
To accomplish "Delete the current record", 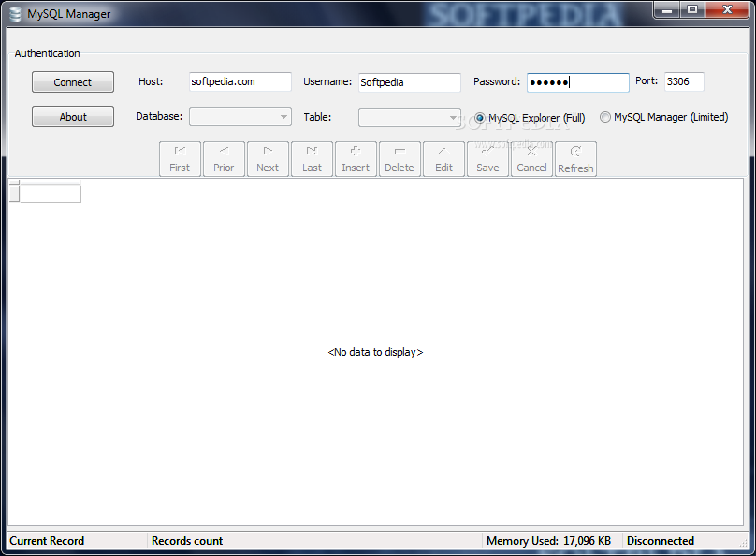I will 400,159.
